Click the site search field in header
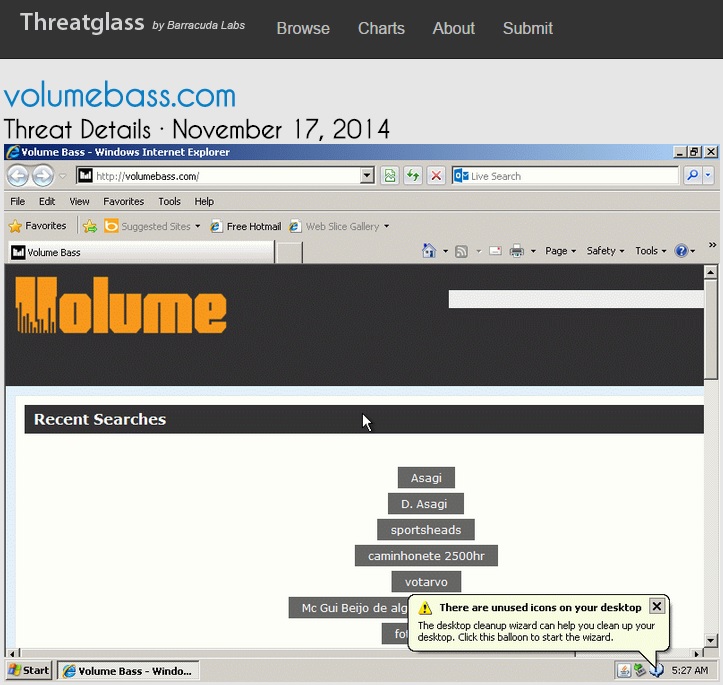This screenshot has width=723, height=685. point(576,299)
